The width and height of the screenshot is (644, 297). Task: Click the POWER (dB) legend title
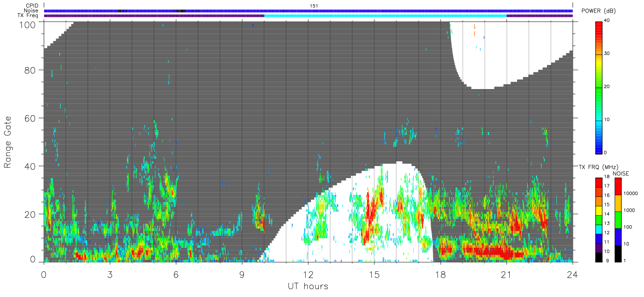[x=598, y=11]
